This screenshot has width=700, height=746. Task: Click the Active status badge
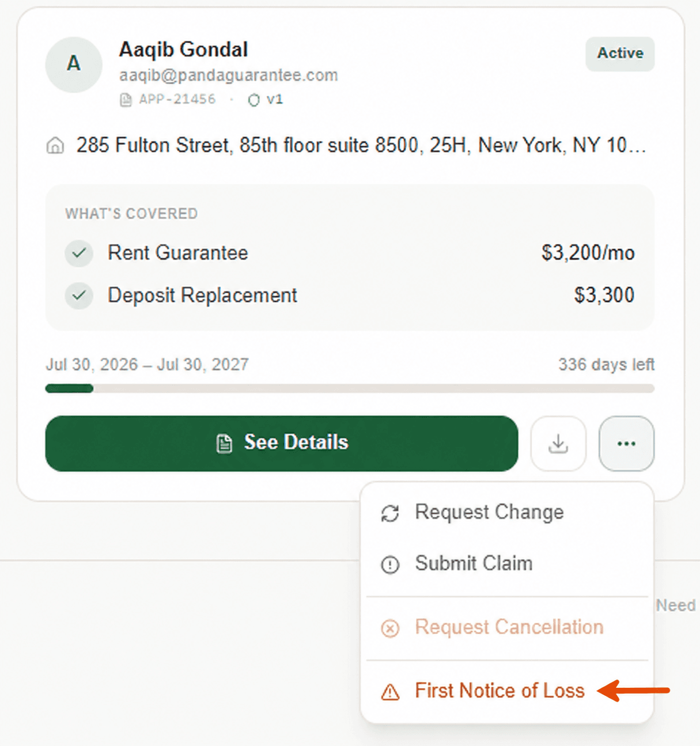[620, 54]
